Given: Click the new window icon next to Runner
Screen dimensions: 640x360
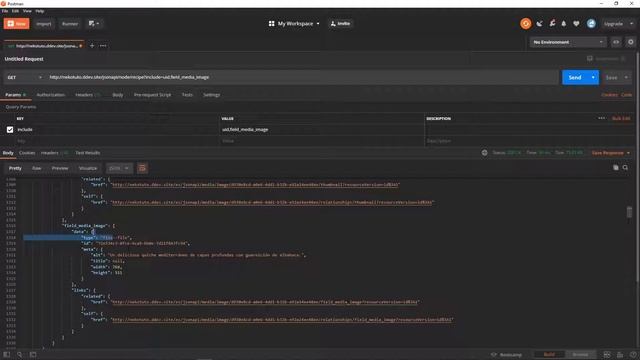Looking at the screenshot, I should tap(94, 24).
